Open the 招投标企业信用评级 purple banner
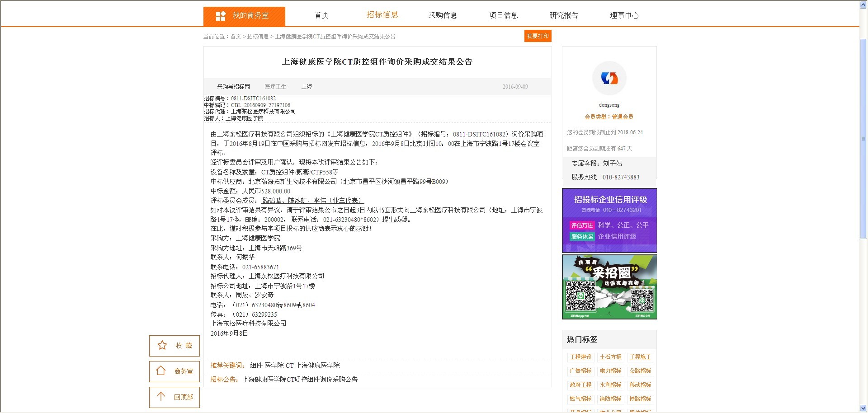Screen dimensions: 868x413 [609, 221]
